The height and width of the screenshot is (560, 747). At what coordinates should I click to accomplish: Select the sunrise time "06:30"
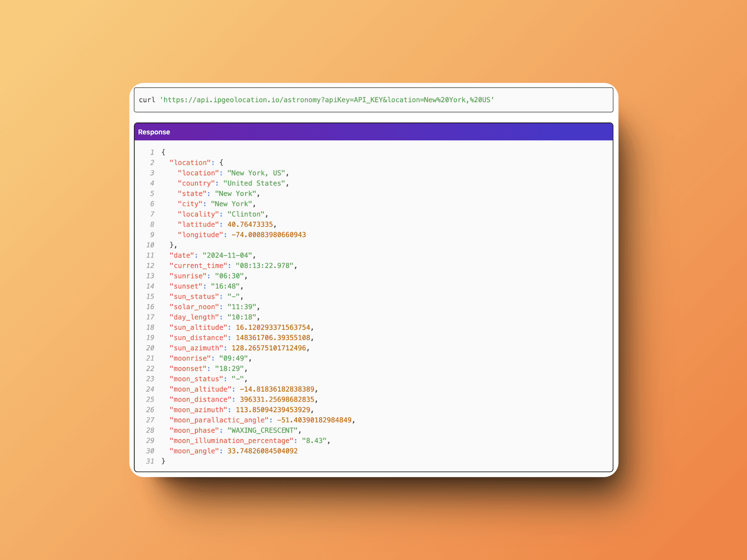click(230, 276)
